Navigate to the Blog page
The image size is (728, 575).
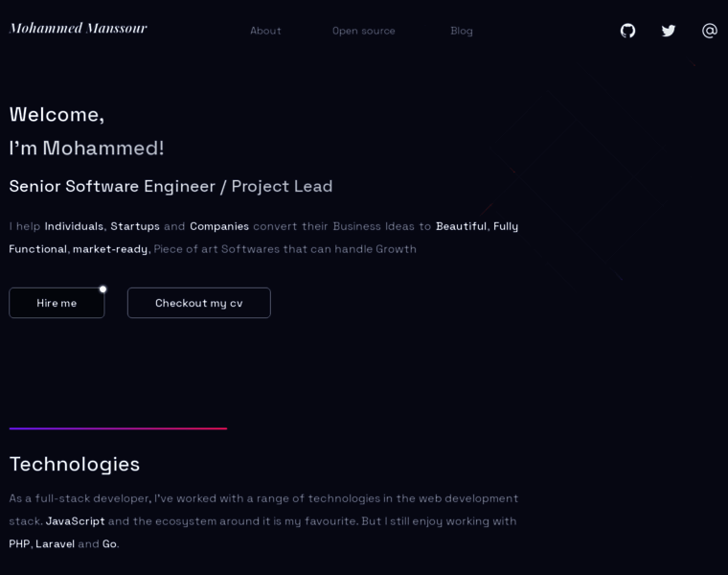(x=462, y=31)
